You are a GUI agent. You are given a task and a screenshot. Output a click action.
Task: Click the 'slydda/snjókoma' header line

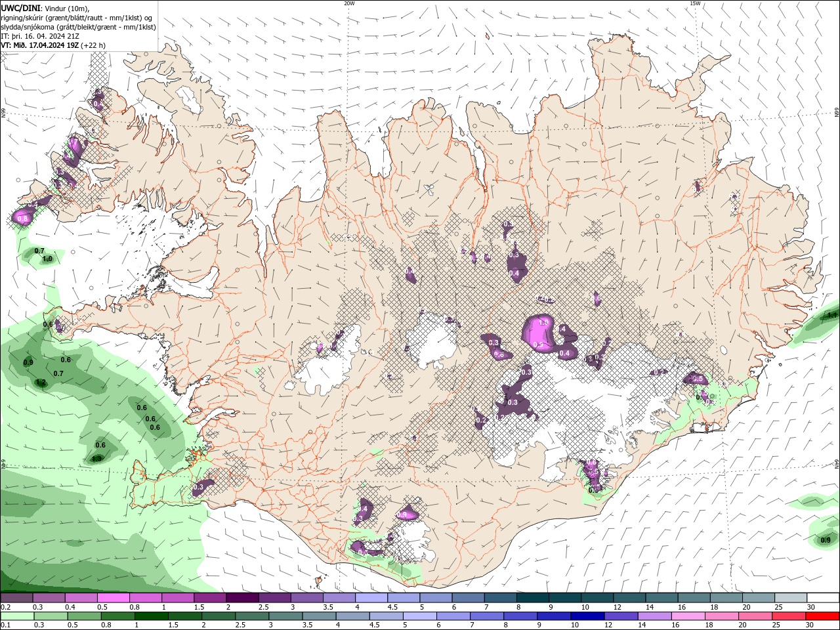tap(78, 27)
